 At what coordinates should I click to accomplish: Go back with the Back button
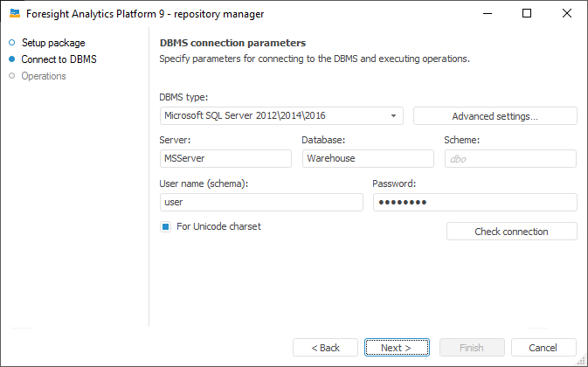point(325,348)
